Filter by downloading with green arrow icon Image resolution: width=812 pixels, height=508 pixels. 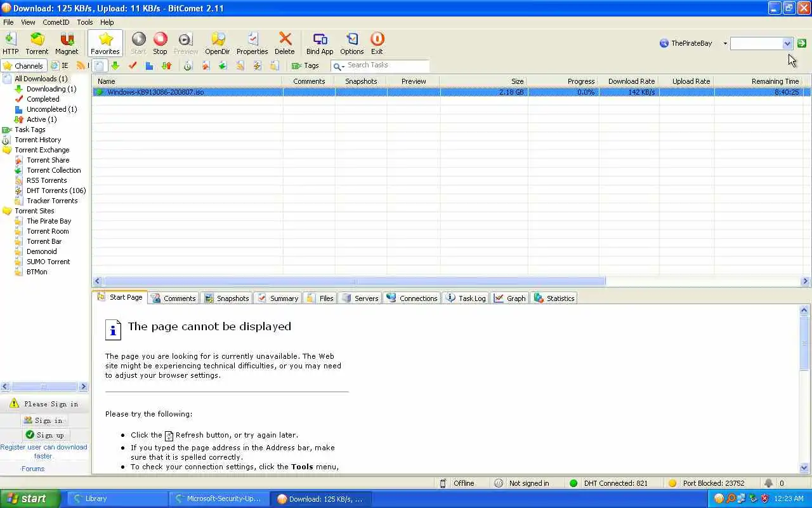pyautogui.click(x=115, y=65)
